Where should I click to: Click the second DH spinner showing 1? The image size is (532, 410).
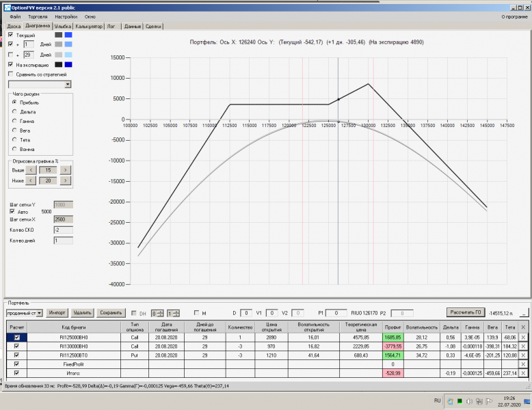tap(173, 314)
